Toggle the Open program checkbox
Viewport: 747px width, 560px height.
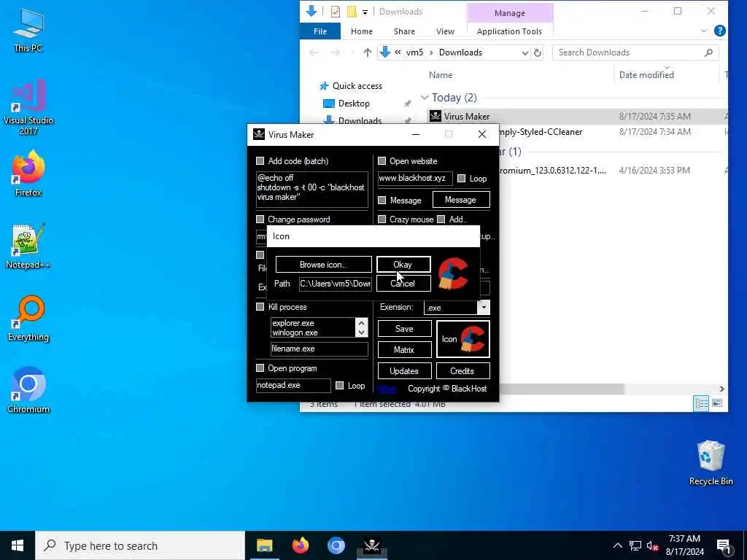click(x=260, y=367)
